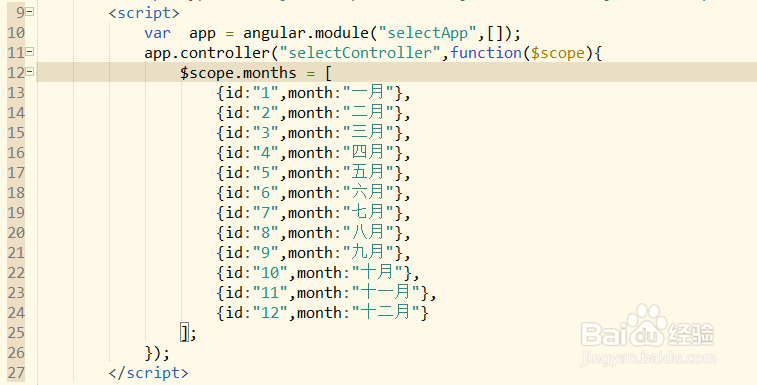Click the "一月" string value
The width and height of the screenshot is (757, 385).
(368, 92)
